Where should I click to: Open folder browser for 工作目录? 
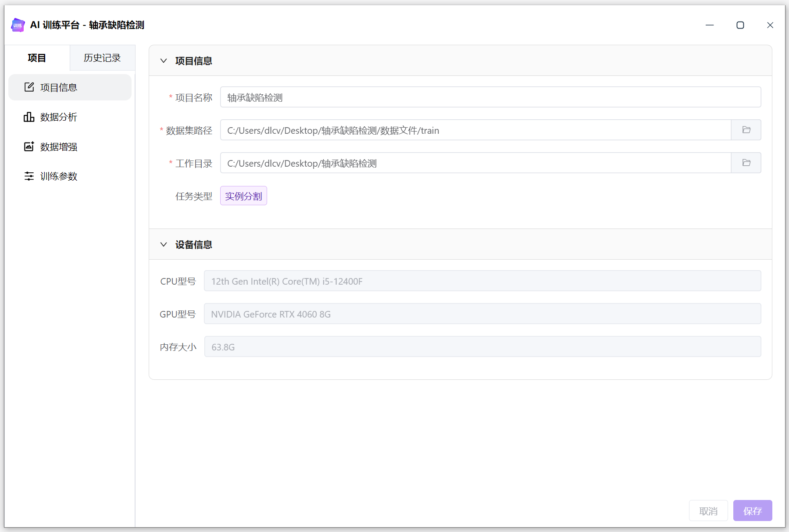point(746,163)
